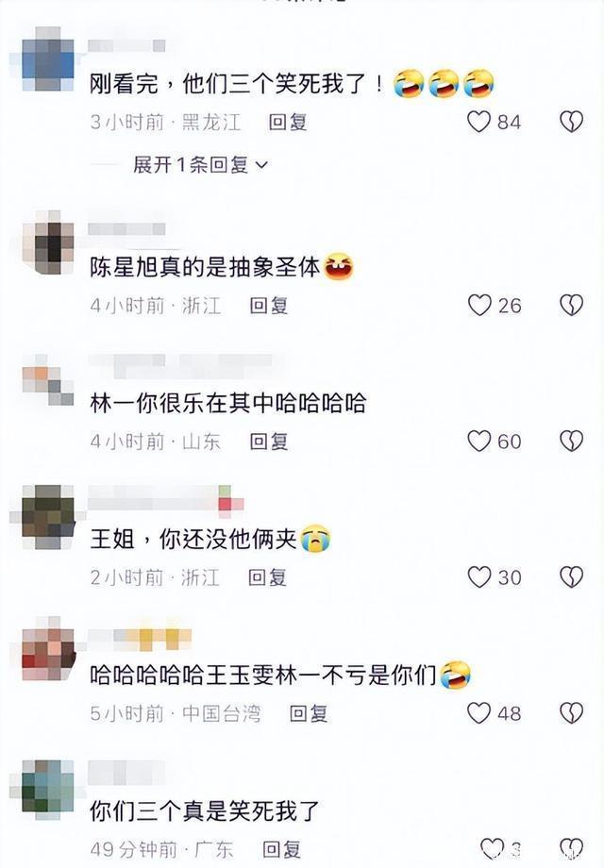
Task: Like the Guangdong comment from 49 minutes ago
Action: point(492,848)
